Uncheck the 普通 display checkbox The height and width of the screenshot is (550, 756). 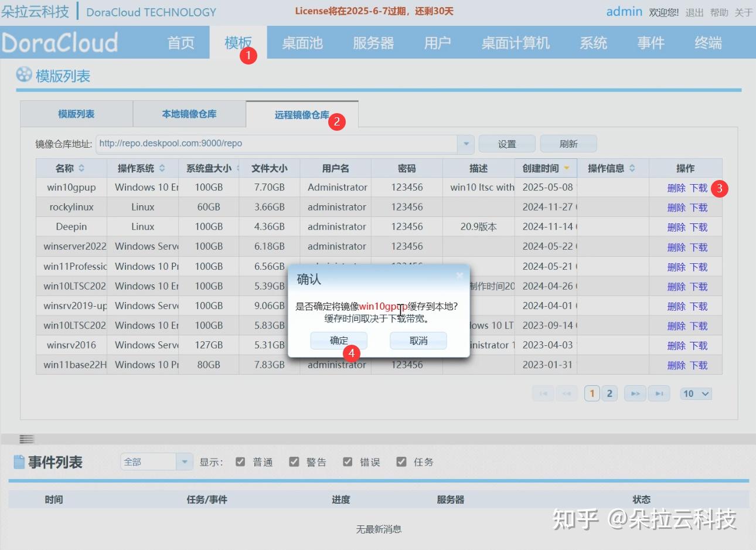[241, 461]
